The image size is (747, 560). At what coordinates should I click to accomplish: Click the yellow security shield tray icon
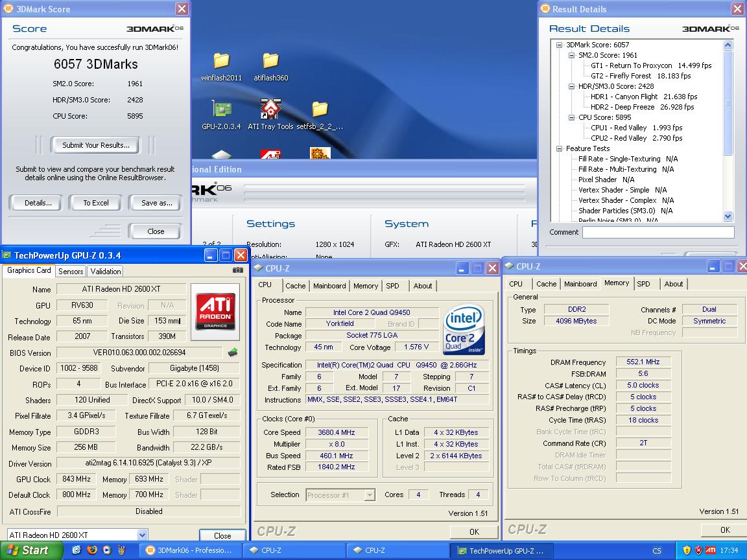(687, 550)
